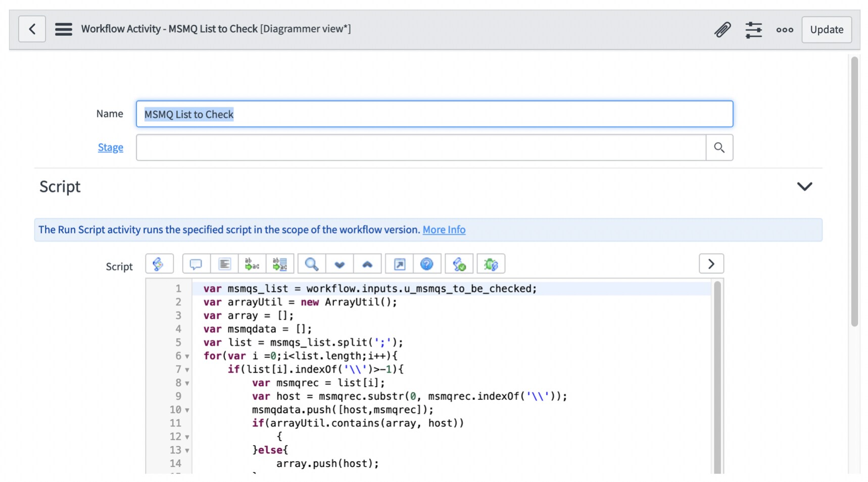The image size is (868, 482).
Task: Click the 'new ArrayUtil()' code line
Action: click(x=300, y=302)
